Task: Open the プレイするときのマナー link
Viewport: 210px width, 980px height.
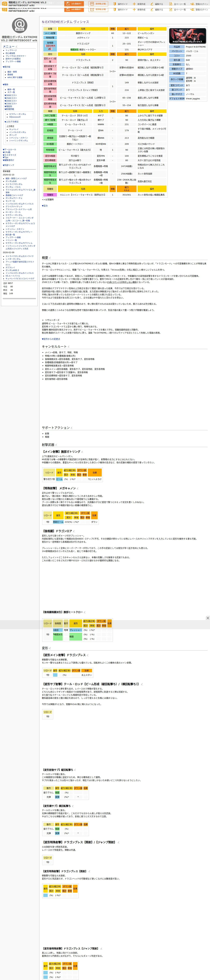Action: pos(16,56)
